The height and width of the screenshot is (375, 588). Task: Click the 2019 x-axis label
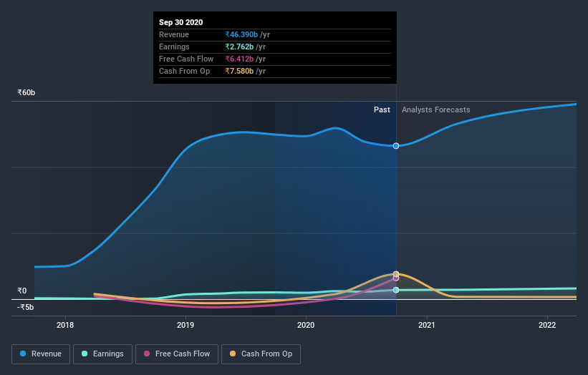pyautogui.click(x=185, y=325)
